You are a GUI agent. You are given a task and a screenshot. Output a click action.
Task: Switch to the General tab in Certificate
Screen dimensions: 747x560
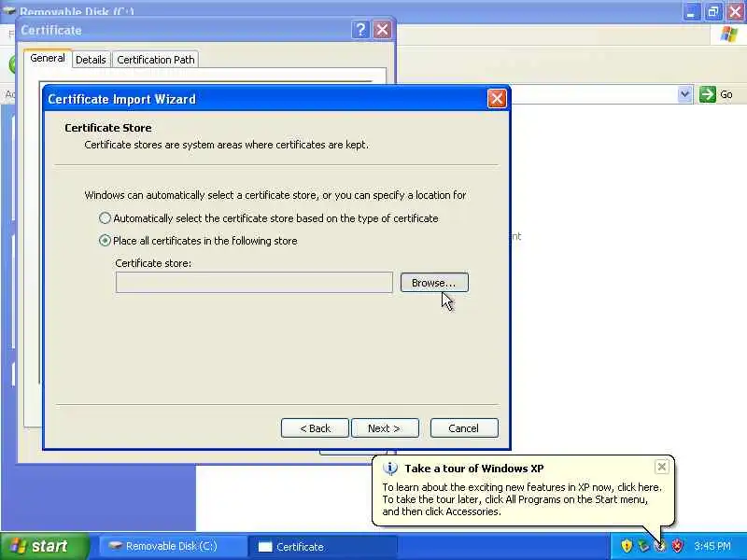point(48,58)
